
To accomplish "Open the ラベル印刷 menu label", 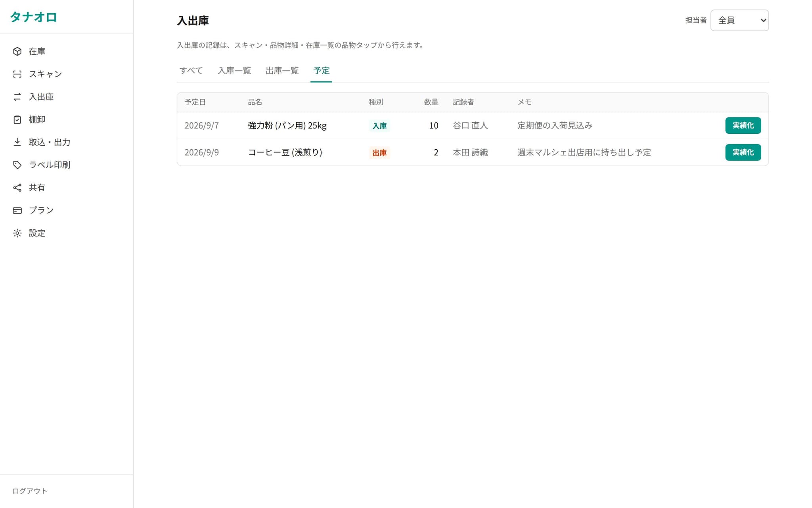I will point(50,165).
